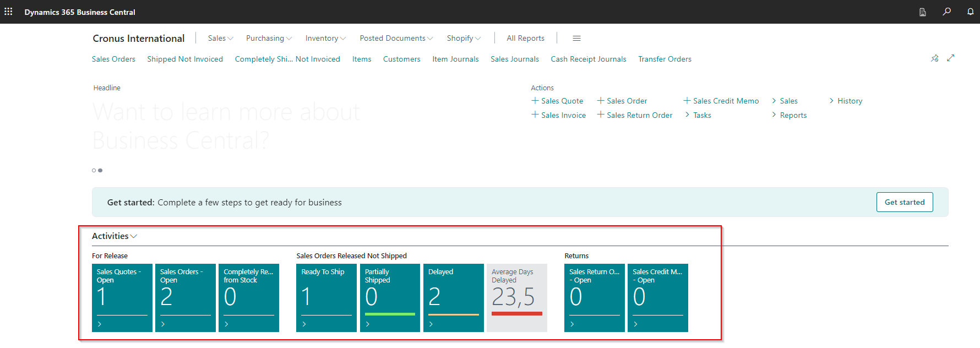Open the app launcher waffle icon
Viewport: 980px width, 348px height.
[x=8, y=12]
